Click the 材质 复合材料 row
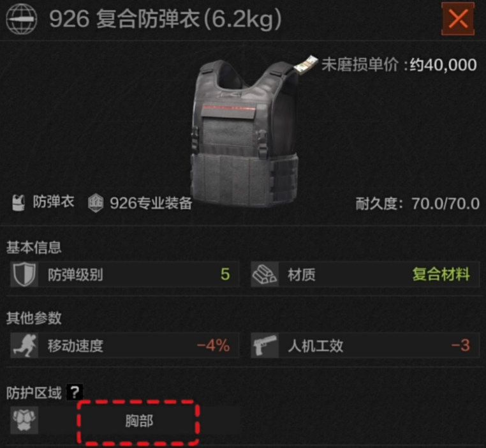Screen dimensions: 486x448 point(365,274)
